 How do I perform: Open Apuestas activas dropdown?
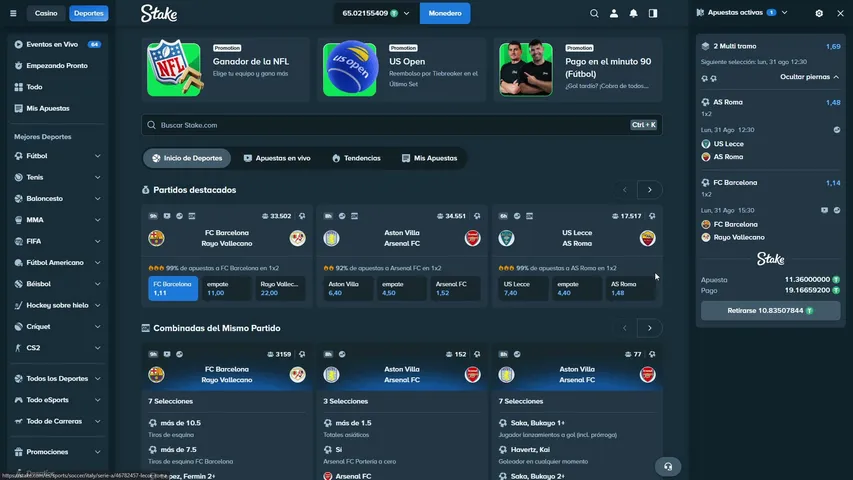(742, 13)
